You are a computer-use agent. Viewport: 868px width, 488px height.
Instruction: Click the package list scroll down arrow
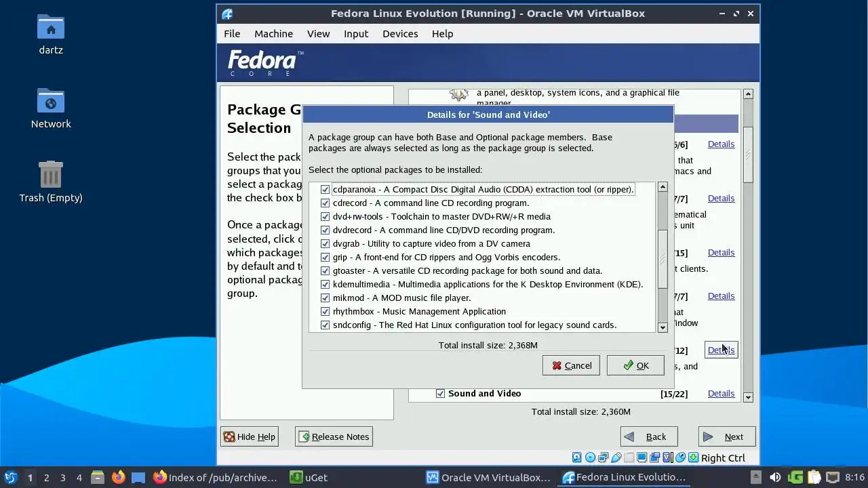pos(663,327)
